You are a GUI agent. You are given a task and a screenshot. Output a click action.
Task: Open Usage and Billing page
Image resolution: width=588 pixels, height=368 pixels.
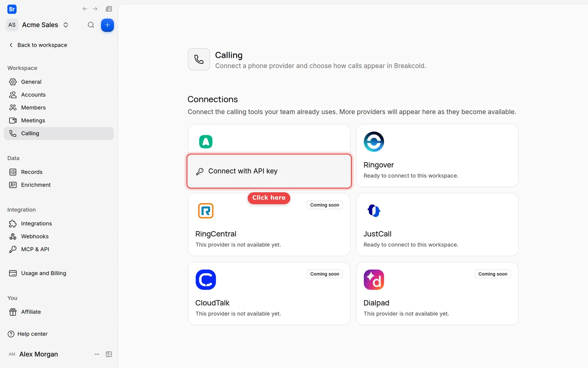pyautogui.click(x=59, y=273)
